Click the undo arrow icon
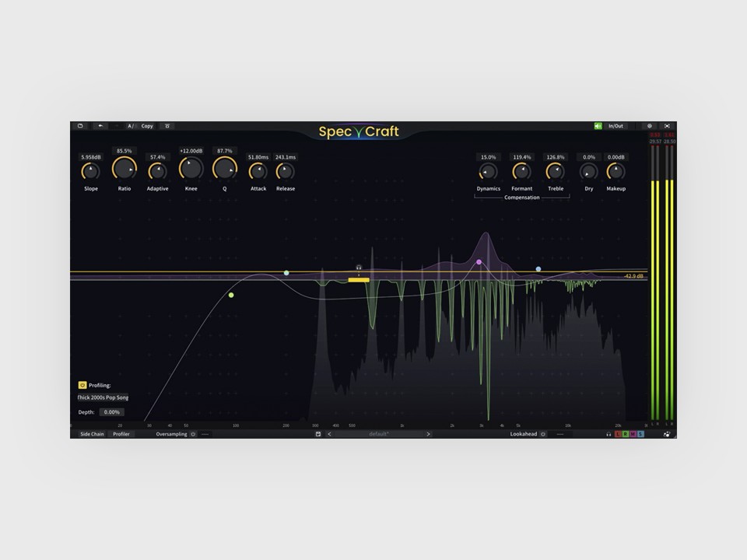Screen dimensions: 747x560 point(100,126)
